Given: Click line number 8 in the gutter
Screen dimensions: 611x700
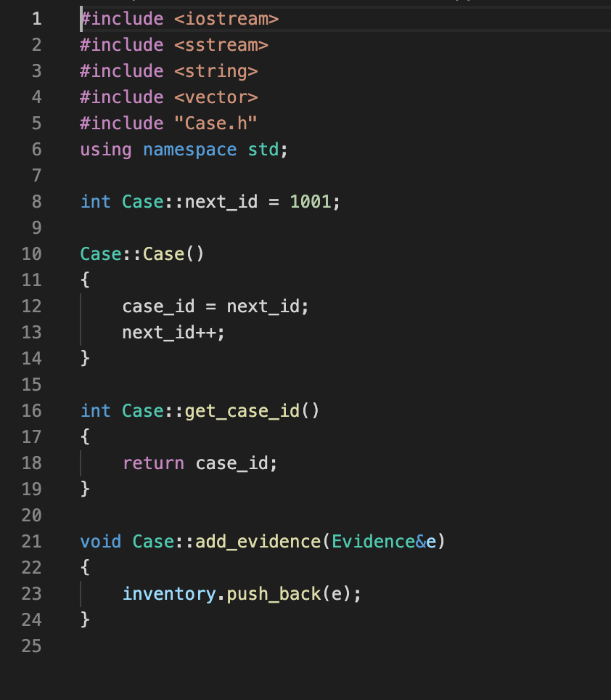Looking at the screenshot, I should 37,202.
